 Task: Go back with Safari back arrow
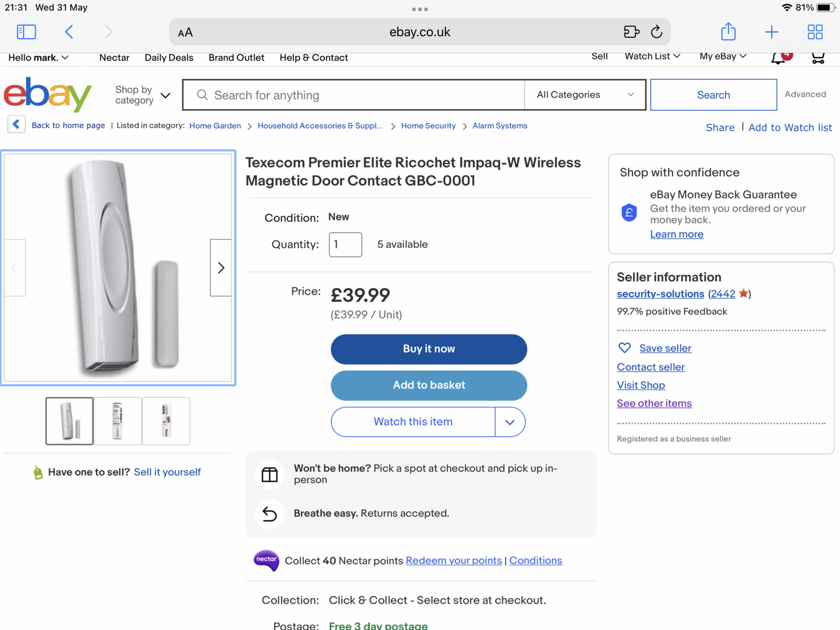(x=69, y=32)
